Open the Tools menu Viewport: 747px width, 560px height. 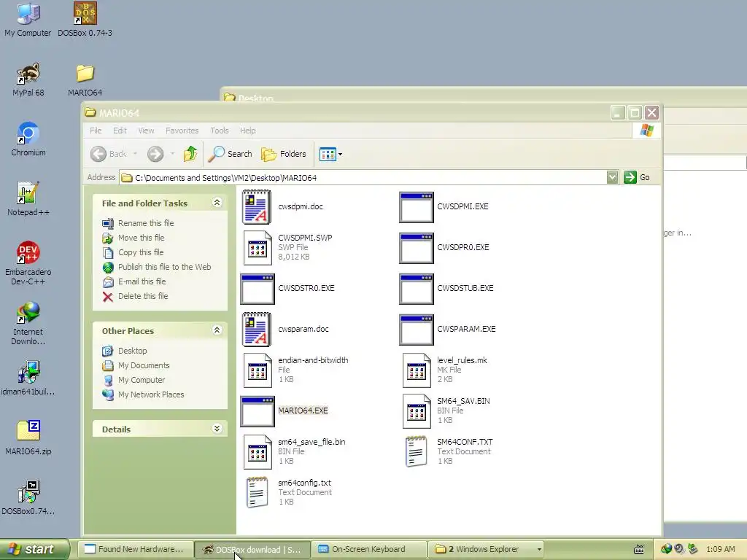(x=219, y=131)
